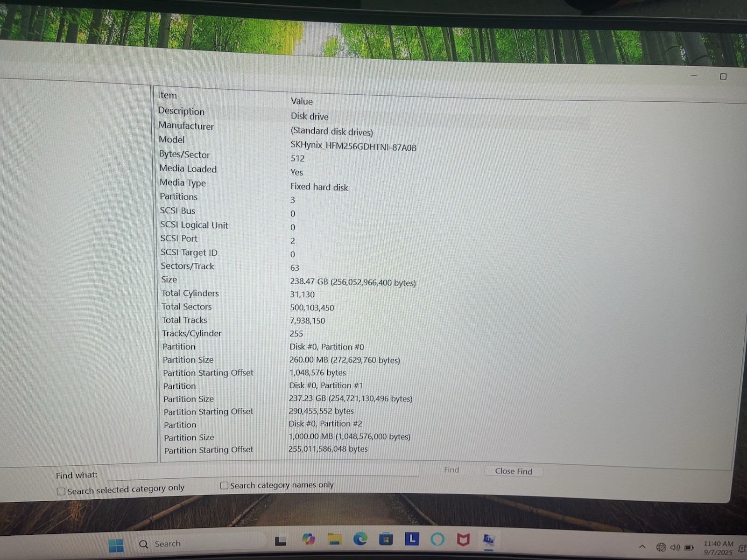Select the Total Cylinders row

point(190,293)
